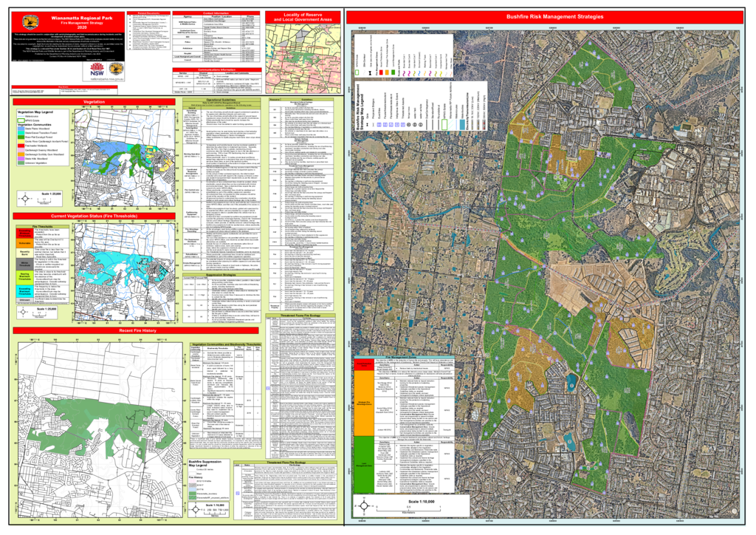Click the north arrow under Bushfire Suppression legend
This screenshot has width=756, height=535.
pos(196,509)
